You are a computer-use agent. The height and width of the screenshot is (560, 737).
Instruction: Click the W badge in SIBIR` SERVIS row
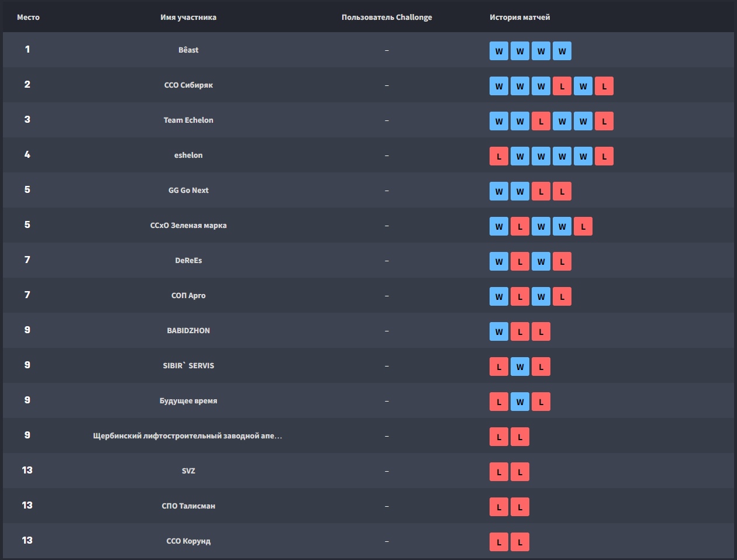(520, 367)
